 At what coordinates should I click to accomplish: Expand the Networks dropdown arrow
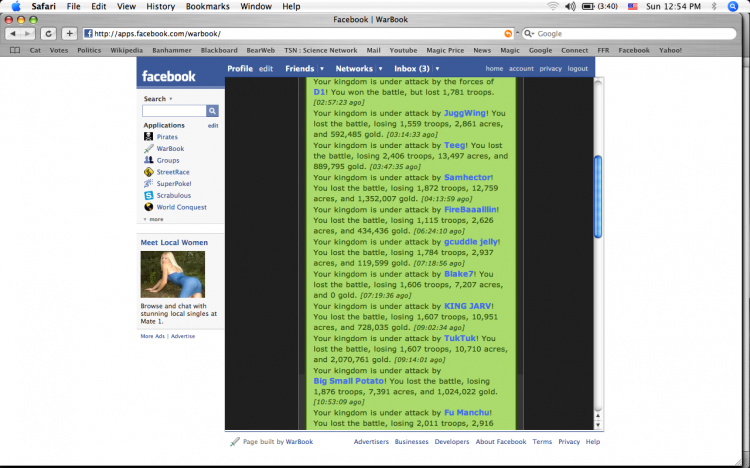click(380, 69)
